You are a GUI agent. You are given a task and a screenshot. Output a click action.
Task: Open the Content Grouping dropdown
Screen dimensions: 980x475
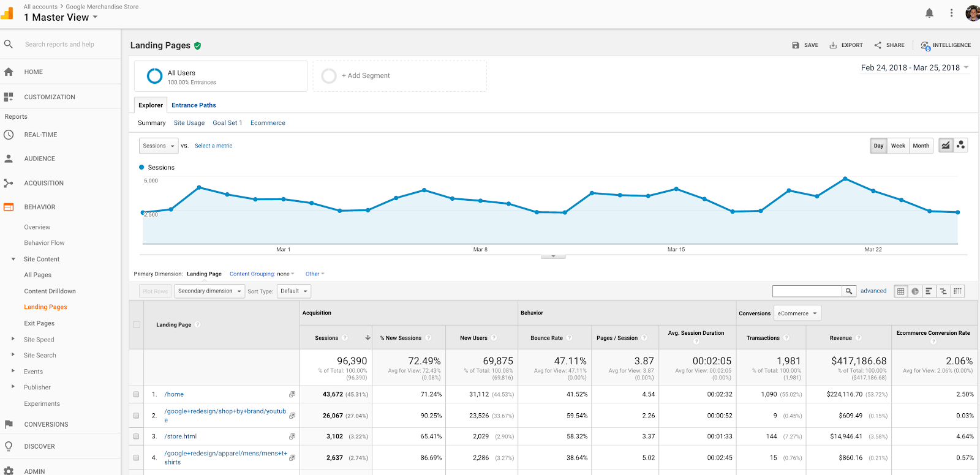pyautogui.click(x=262, y=274)
